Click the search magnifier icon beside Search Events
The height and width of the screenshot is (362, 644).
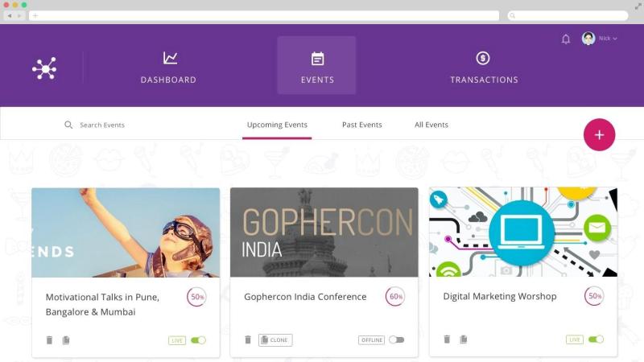coord(68,125)
